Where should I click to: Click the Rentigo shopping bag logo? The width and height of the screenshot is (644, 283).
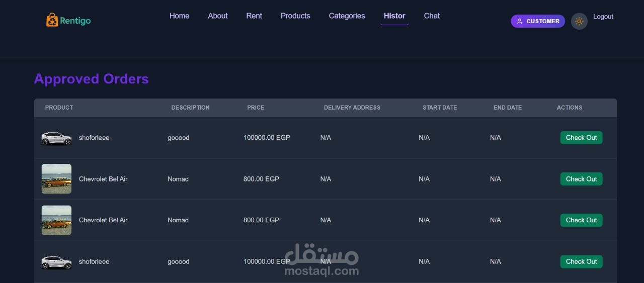pyautogui.click(x=52, y=20)
